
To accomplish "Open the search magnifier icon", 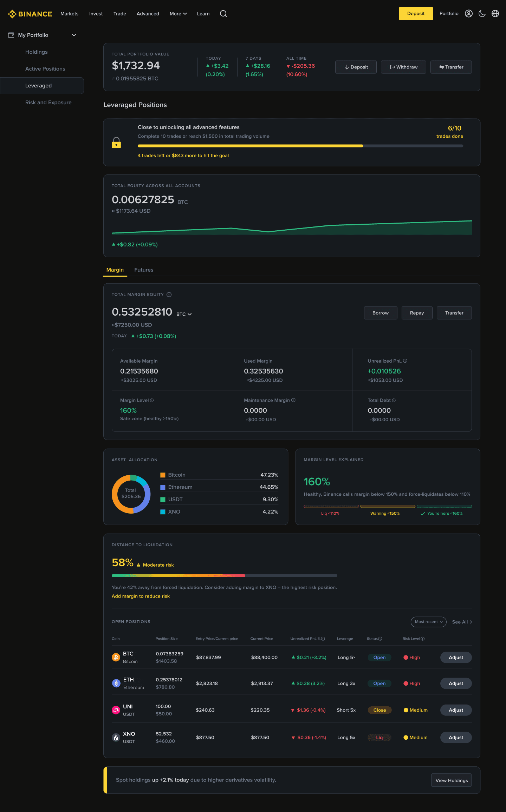I will [223, 14].
